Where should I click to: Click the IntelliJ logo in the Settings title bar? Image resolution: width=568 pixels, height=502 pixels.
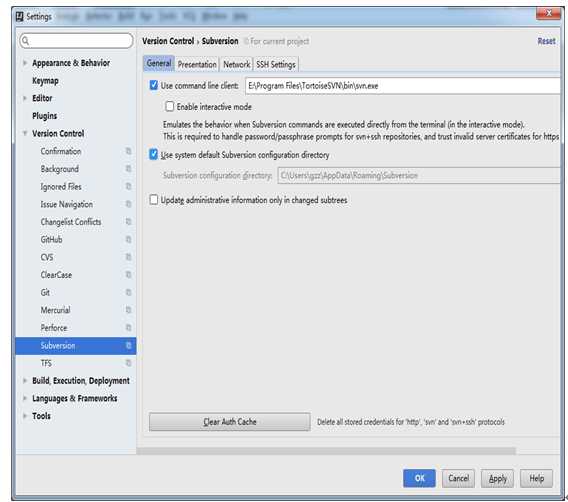(x=20, y=17)
